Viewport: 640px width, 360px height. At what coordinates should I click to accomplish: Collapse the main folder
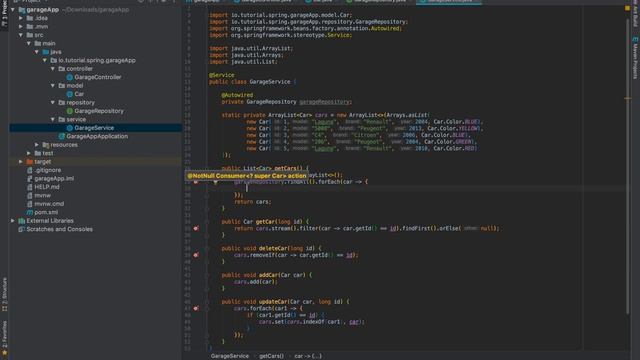[x=29, y=43]
